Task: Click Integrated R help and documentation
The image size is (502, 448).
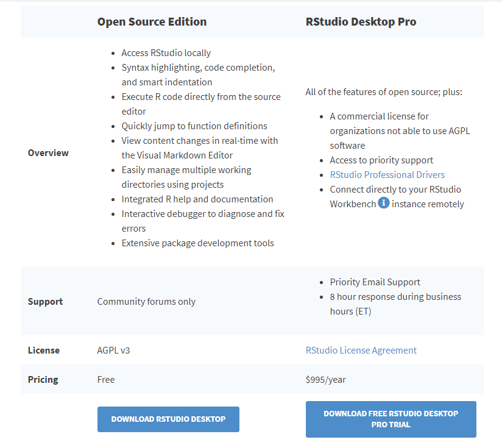Action: point(197,199)
